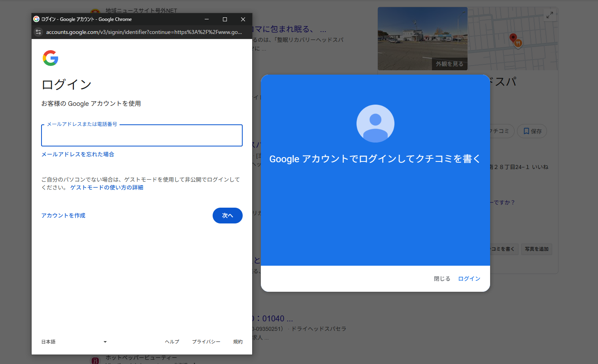Click ログイン heading text in login window
The image size is (598, 364).
66,84
